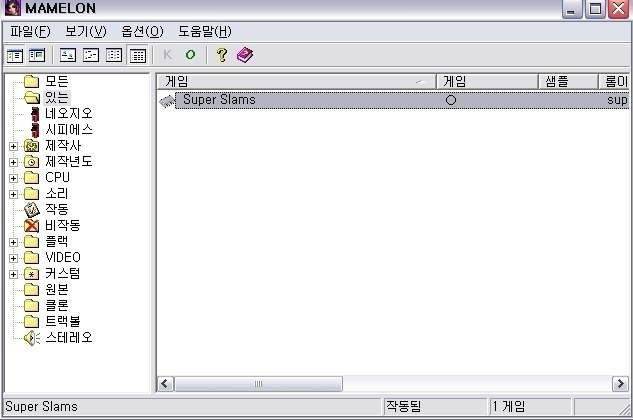Close the MAMELON window
This screenshot has height=420, width=633.
click(618, 8)
